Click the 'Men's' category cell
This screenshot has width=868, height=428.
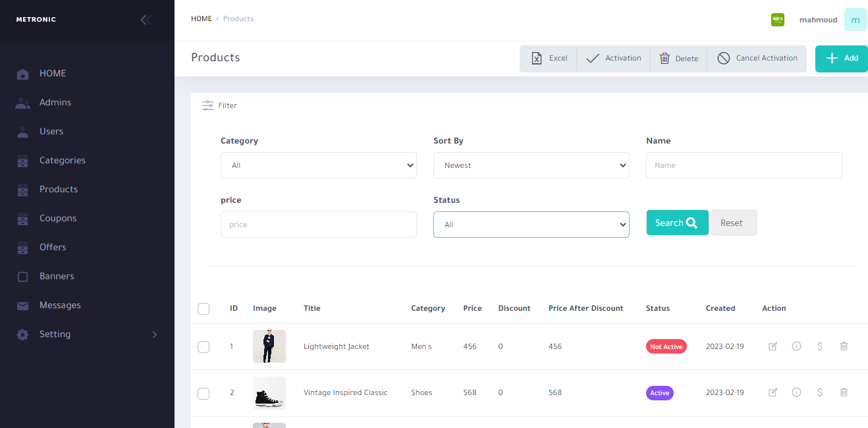tap(421, 347)
